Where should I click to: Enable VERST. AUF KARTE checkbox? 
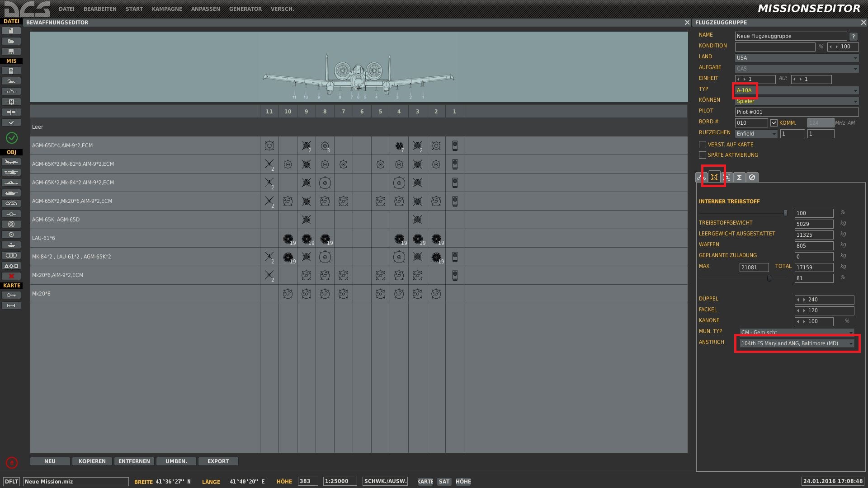pos(702,145)
